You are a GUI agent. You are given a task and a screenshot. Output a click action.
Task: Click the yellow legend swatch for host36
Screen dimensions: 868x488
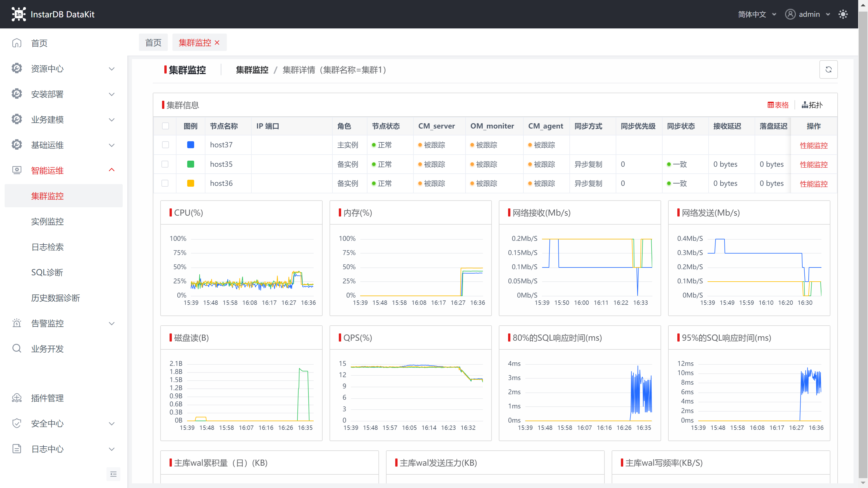coord(191,183)
